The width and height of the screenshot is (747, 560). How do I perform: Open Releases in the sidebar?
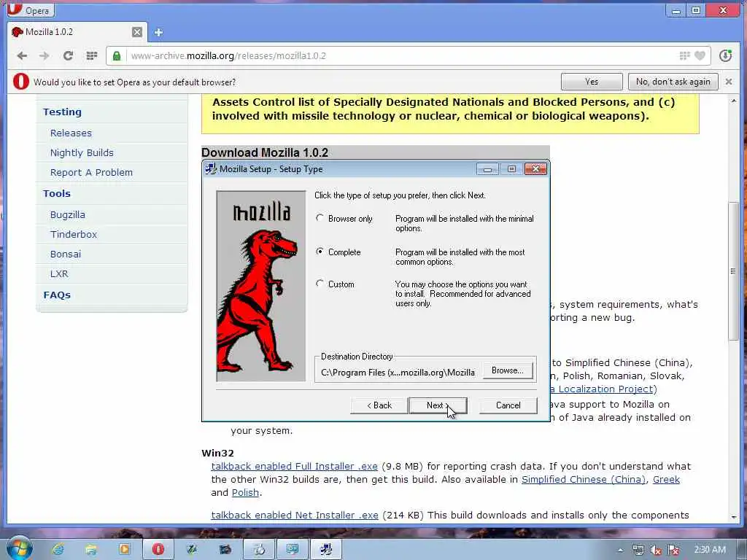tap(71, 133)
